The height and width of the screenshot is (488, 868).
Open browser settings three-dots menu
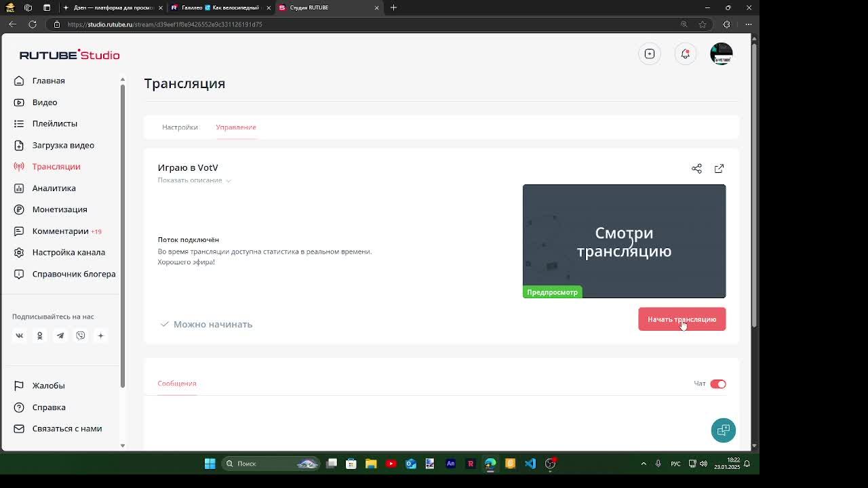point(748,24)
